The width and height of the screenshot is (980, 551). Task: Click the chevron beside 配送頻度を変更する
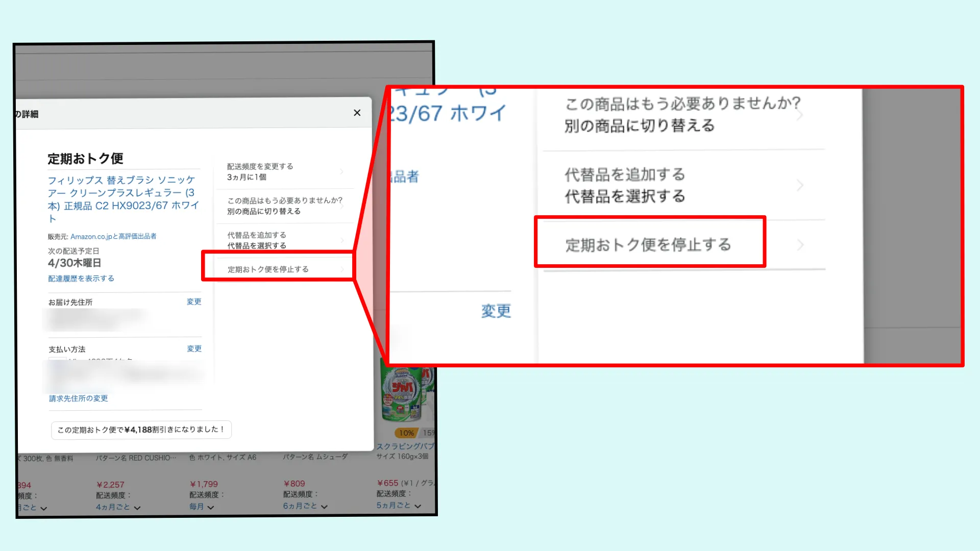coord(342,171)
